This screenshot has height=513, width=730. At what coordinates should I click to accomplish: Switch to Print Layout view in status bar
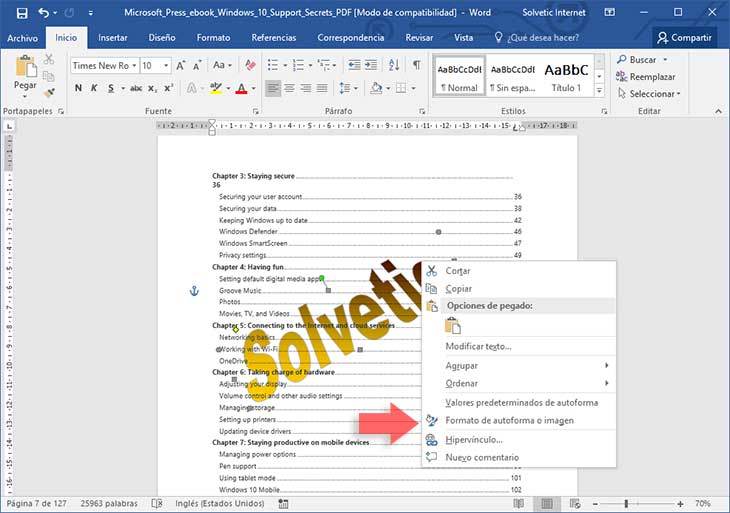pyautogui.click(x=547, y=503)
